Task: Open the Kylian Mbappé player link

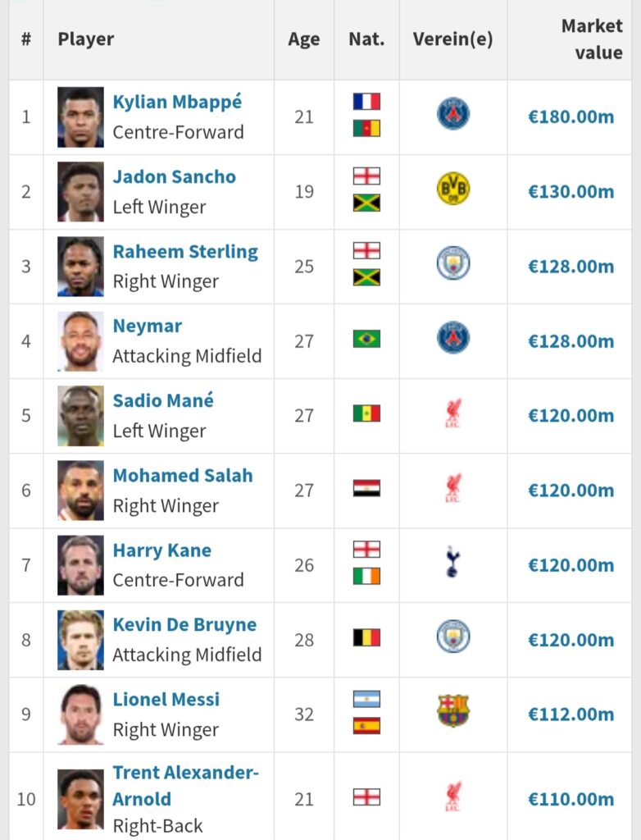Action: (x=177, y=103)
